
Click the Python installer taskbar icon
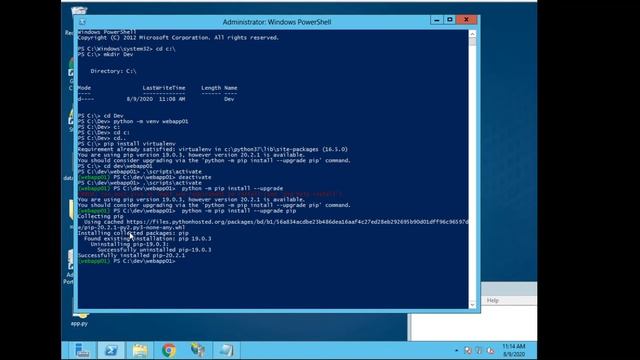coord(198,350)
